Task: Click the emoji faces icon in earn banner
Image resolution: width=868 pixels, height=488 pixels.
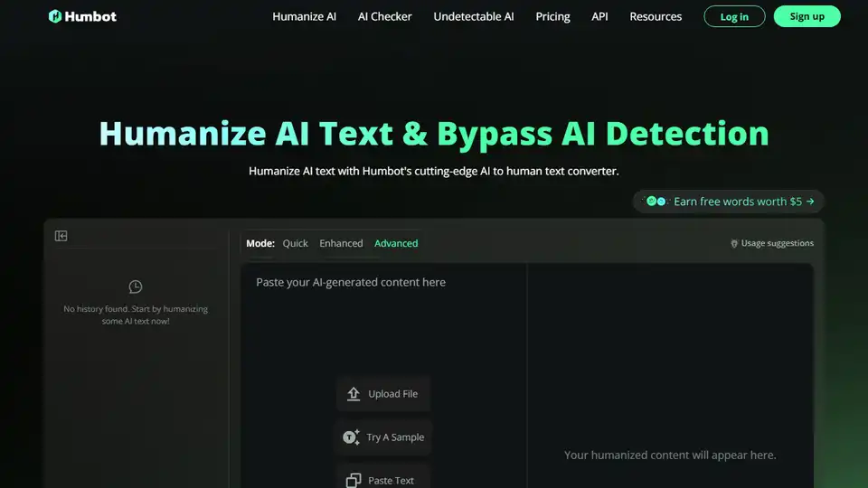Action: 656,202
